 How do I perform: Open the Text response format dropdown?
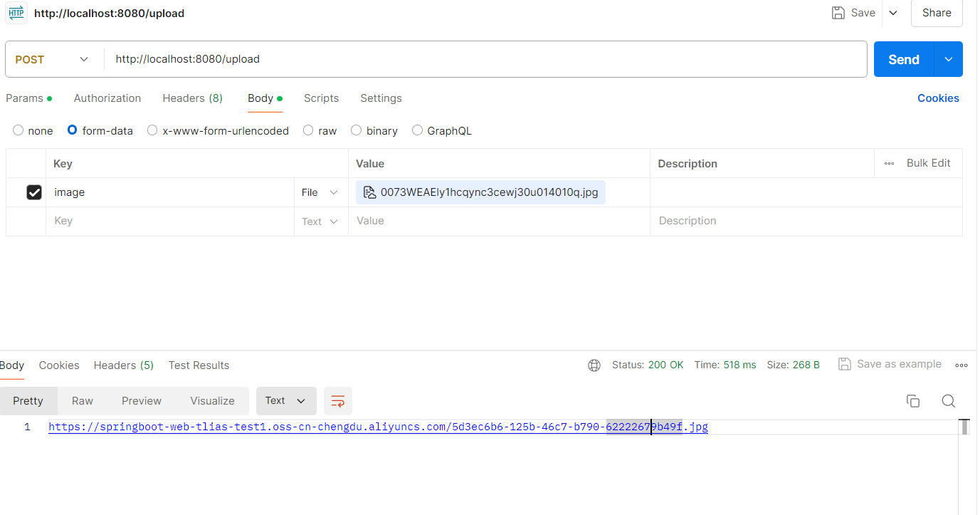tap(285, 401)
